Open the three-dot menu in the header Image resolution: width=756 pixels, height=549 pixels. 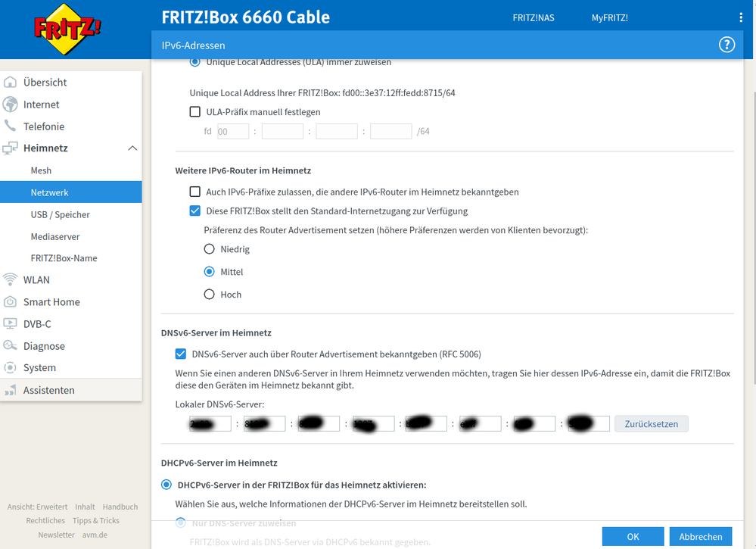[x=739, y=17]
